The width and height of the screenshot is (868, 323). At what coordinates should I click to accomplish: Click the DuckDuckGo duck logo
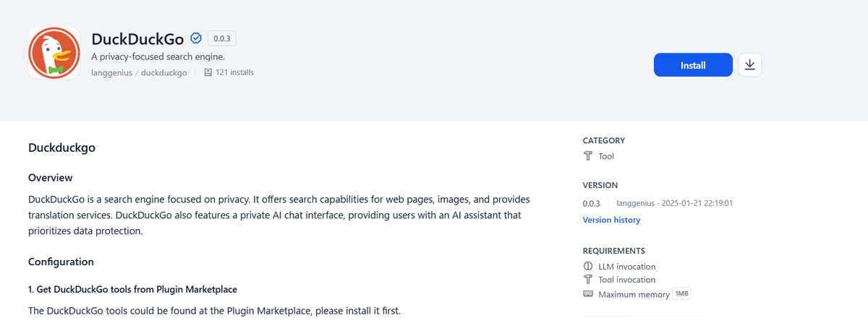[x=54, y=53]
